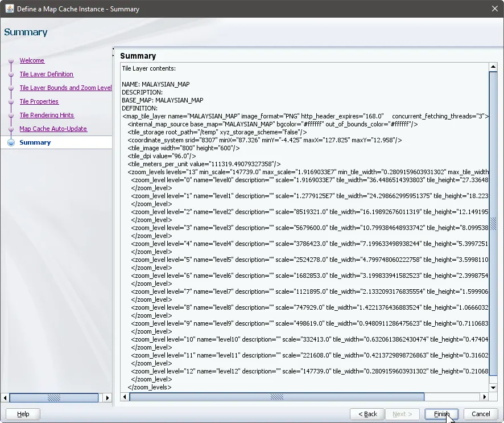Viewport: 504px width, 423px height.
Task: Click the Java icon in the title bar
Action: pyautogui.click(x=9, y=9)
